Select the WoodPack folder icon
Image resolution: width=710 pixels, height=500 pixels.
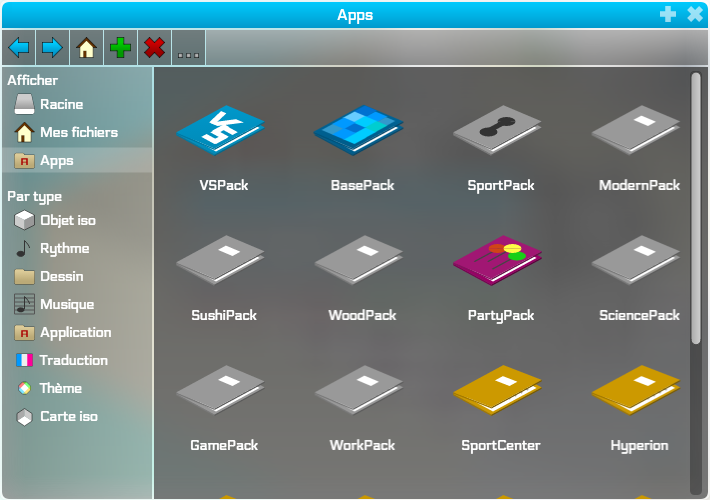pyautogui.click(x=359, y=260)
